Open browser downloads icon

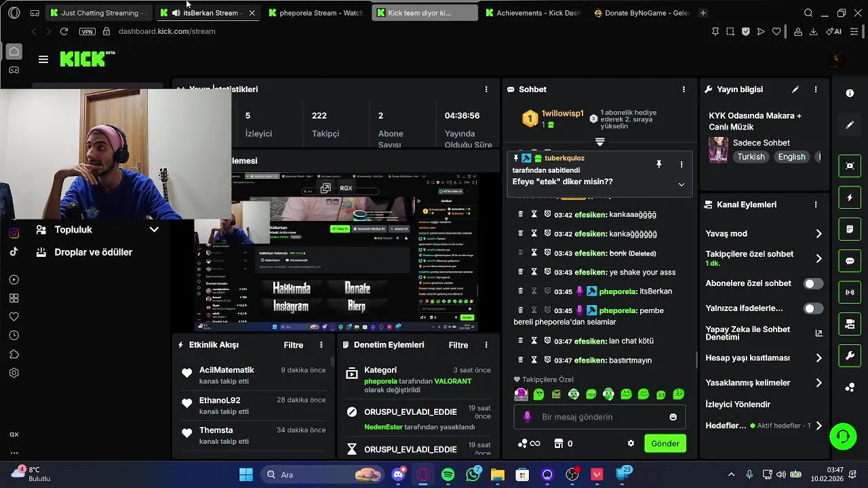click(x=813, y=31)
